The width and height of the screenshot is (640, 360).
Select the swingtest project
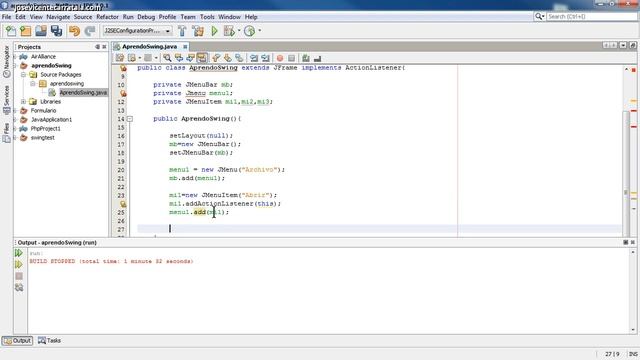click(x=42, y=138)
